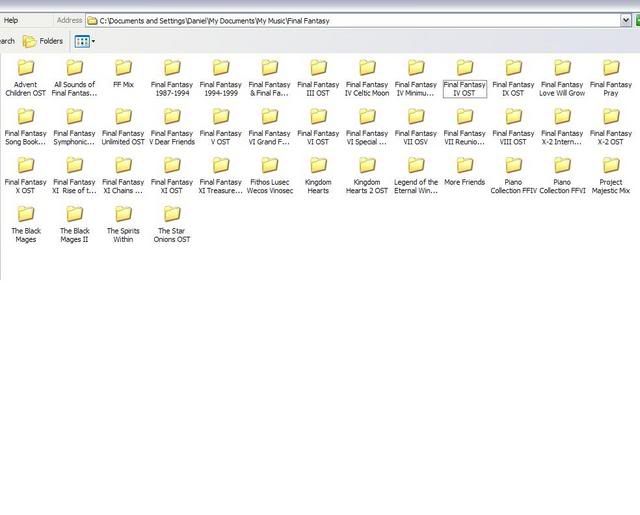The height and width of the screenshot is (515, 640).
Task: Open the Advent Children OST folder
Action: pos(25,78)
